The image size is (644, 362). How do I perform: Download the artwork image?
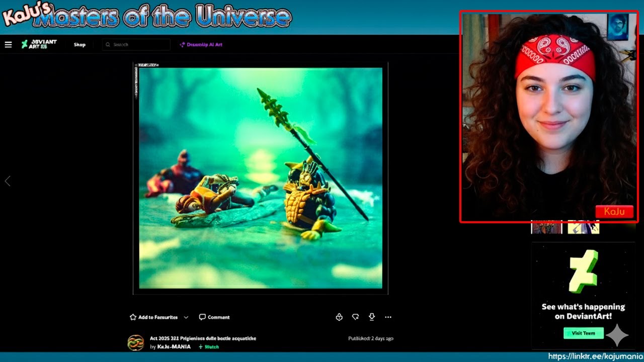click(x=372, y=317)
